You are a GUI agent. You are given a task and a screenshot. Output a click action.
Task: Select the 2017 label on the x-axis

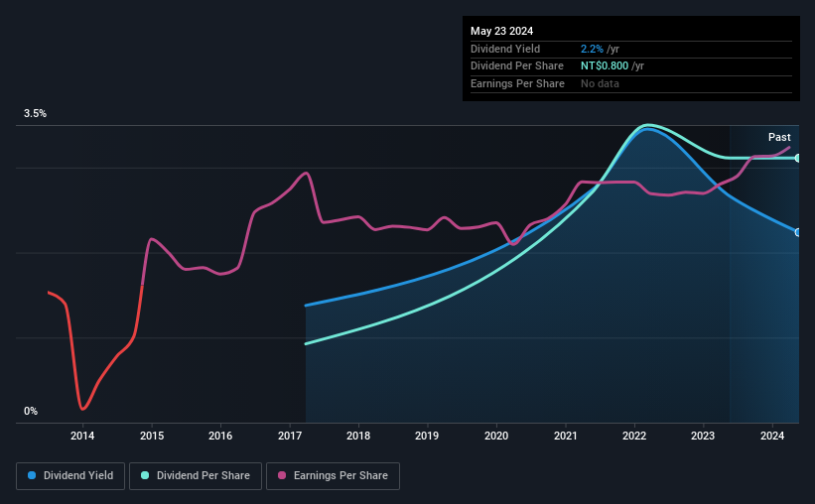(290, 436)
